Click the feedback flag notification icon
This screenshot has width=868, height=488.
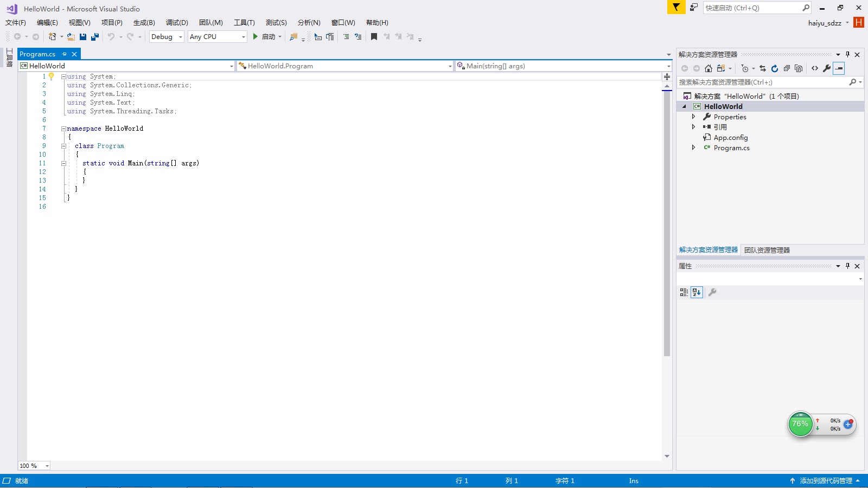coord(676,7)
